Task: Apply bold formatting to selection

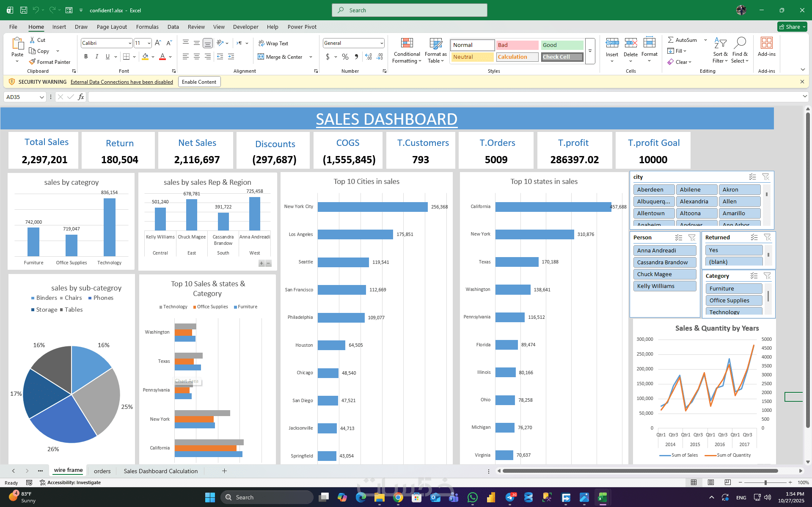Action: pos(86,57)
